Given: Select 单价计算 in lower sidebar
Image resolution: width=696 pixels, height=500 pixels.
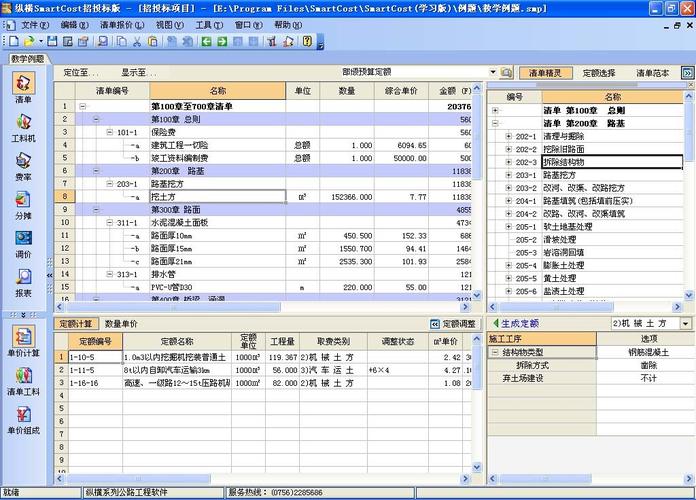Looking at the screenshot, I should [x=23, y=342].
